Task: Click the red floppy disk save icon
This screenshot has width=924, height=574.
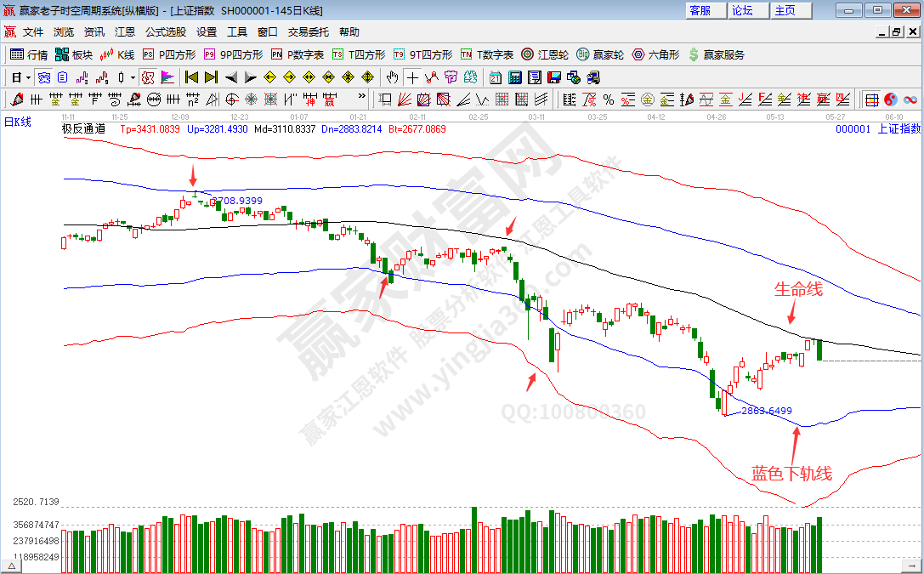Action: [x=554, y=77]
